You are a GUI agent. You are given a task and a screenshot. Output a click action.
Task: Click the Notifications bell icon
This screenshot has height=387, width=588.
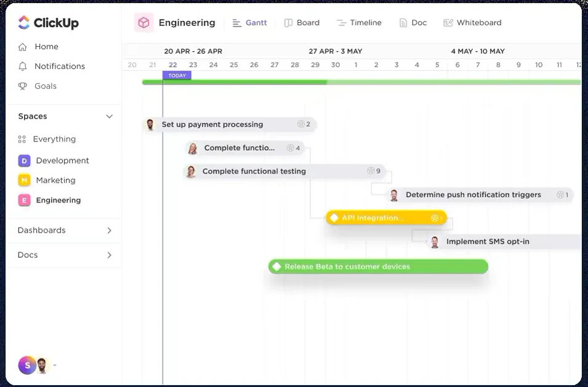coord(23,66)
